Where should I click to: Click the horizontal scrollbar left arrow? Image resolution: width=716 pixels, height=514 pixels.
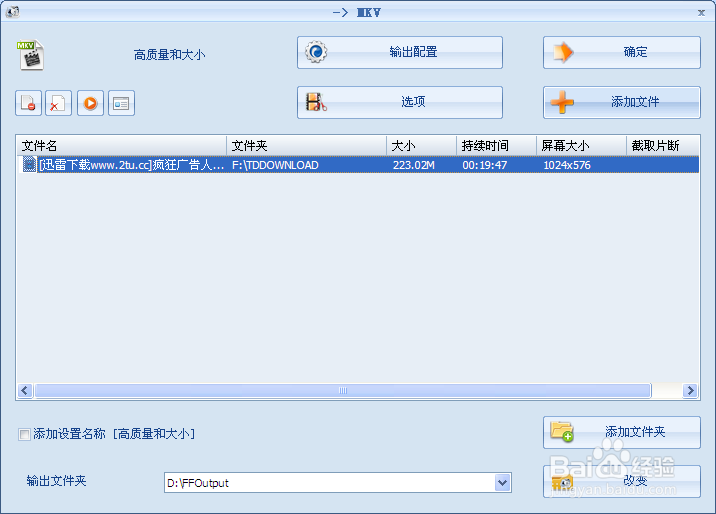click(x=25, y=391)
